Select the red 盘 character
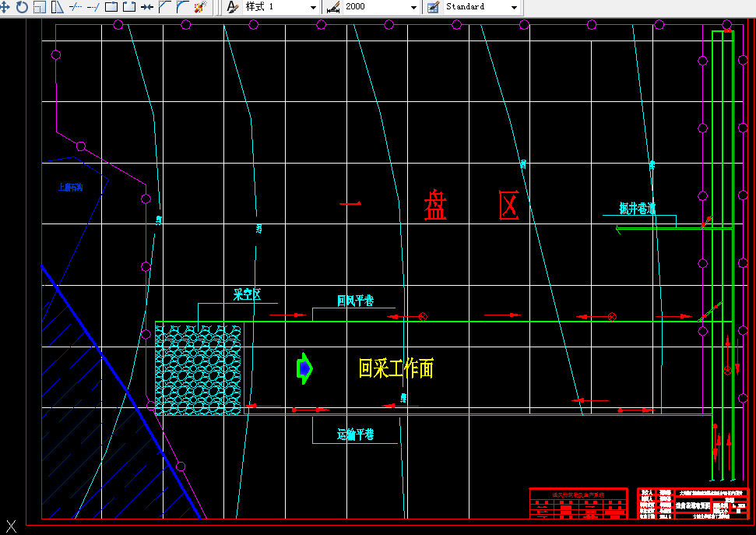The height and width of the screenshot is (535, 756). tap(435, 205)
